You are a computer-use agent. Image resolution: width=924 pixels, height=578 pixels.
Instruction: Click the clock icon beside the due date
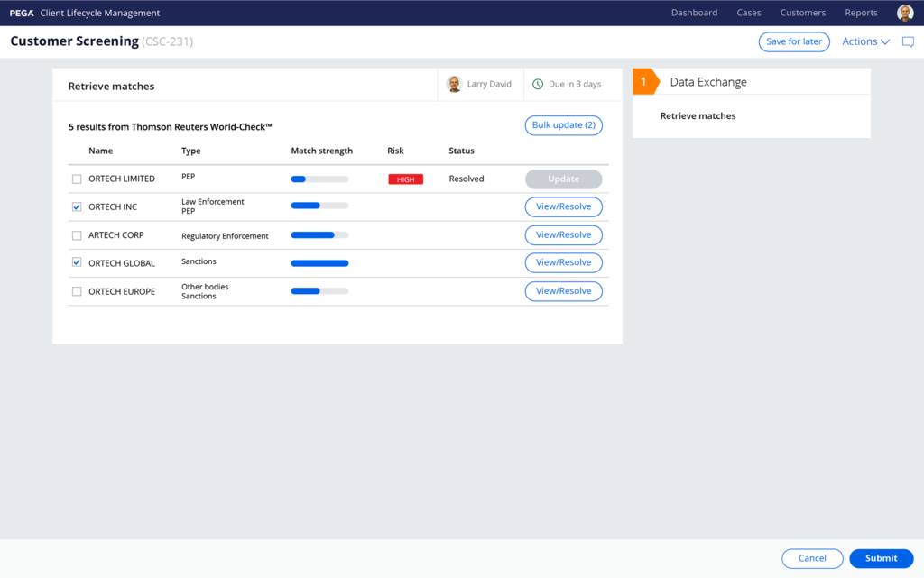pos(539,84)
